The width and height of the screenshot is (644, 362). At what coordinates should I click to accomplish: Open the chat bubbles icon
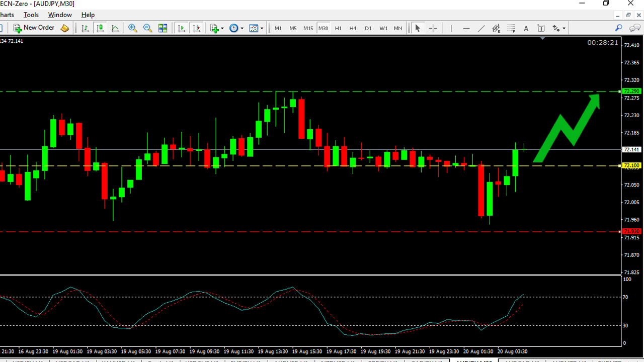click(635, 28)
